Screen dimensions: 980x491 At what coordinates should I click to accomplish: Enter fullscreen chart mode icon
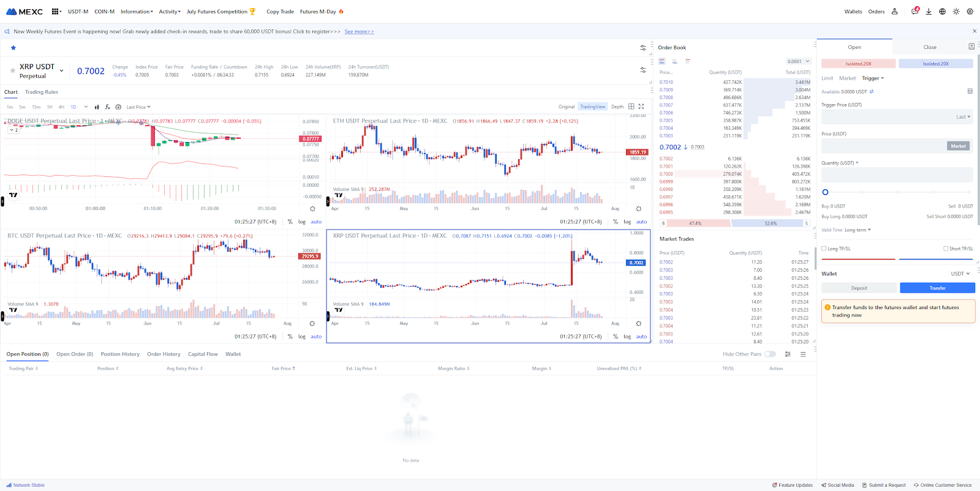click(641, 107)
